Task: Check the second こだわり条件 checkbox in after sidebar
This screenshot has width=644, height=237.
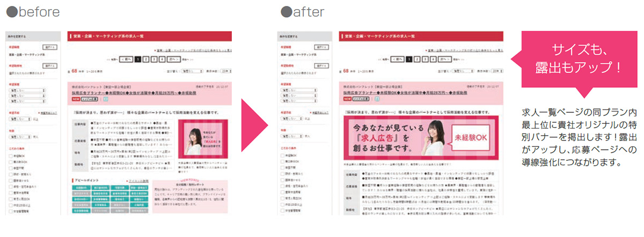Action: 282,162
